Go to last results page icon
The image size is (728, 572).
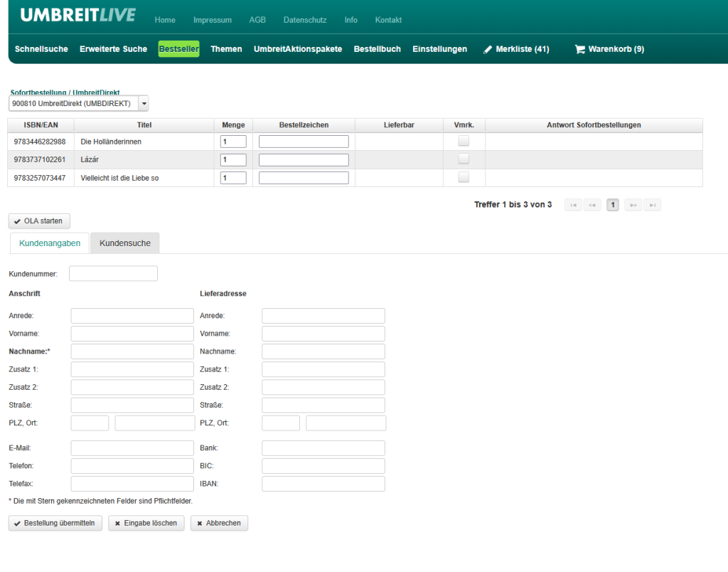tap(652, 205)
